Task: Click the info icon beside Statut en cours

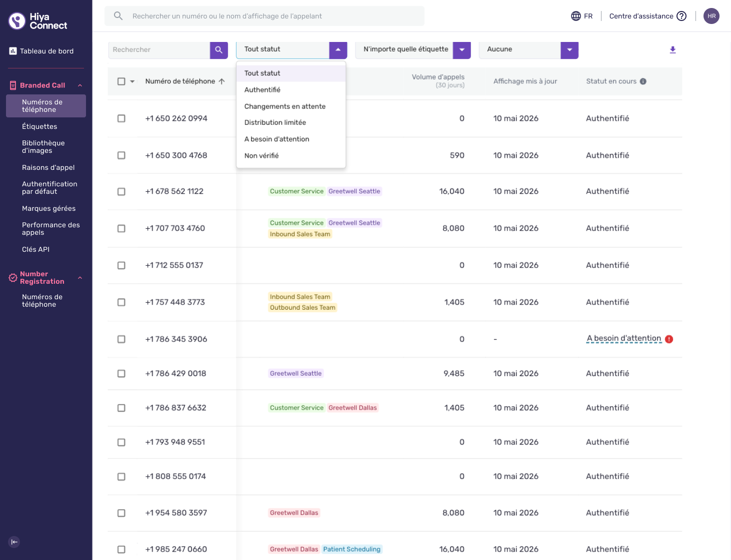Action: tap(643, 81)
